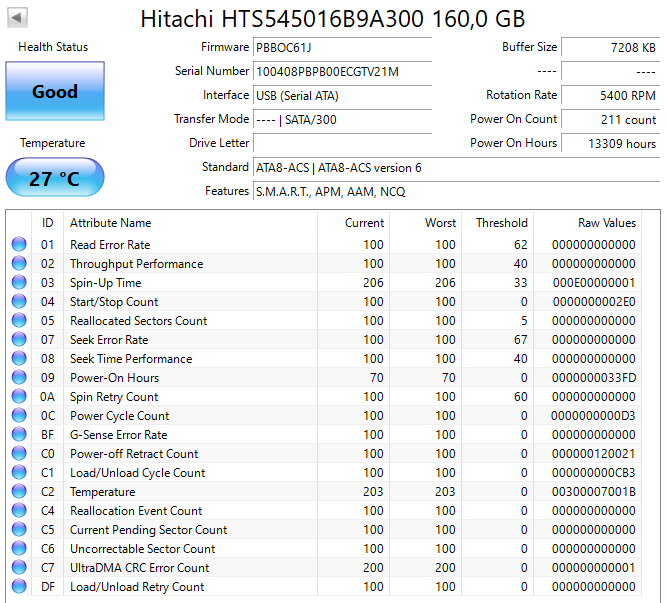Click raw value 0000000002E0 of Start/Stop Count
667x603 pixels.
[x=594, y=302]
